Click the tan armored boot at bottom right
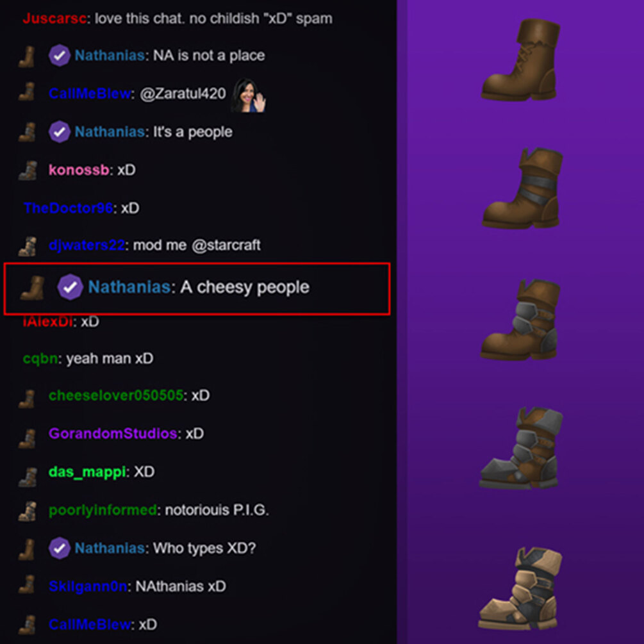The image size is (644, 644). (x=520, y=588)
